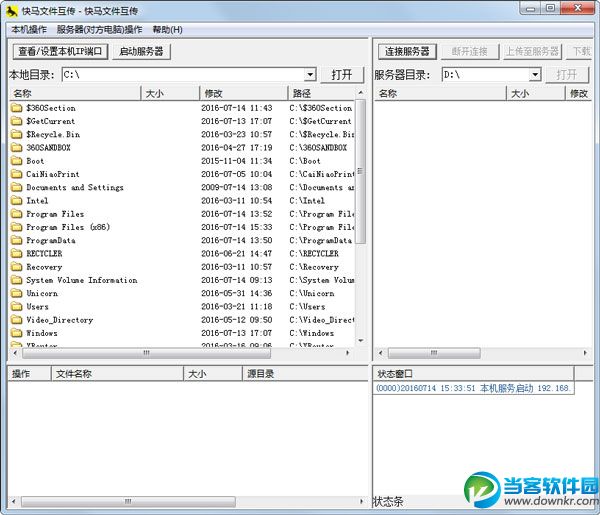The height and width of the screenshot is (515, 600).
Task: Click server list 大小 column header
Action: coord(536,93)
